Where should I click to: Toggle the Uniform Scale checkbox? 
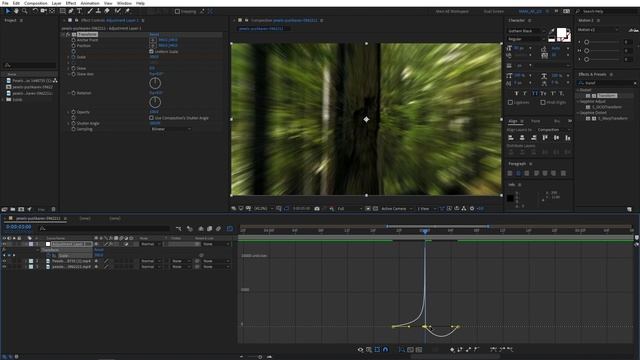151,51
